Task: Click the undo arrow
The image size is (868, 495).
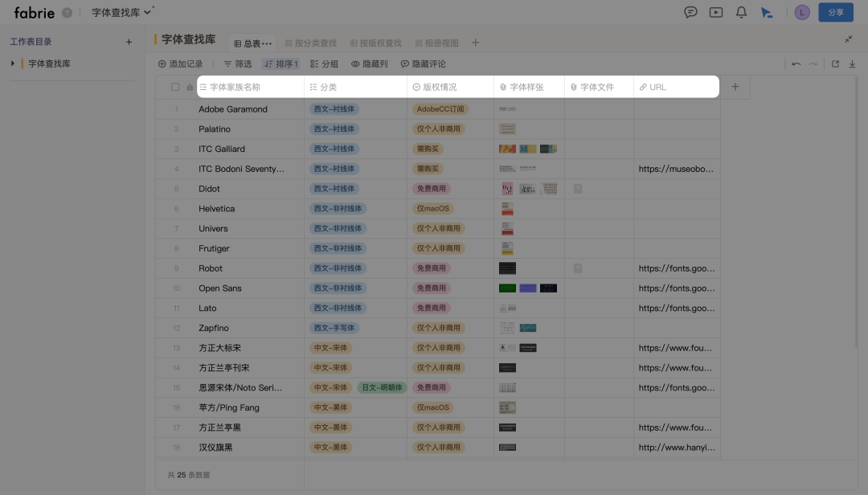Action: coord(796,64)
